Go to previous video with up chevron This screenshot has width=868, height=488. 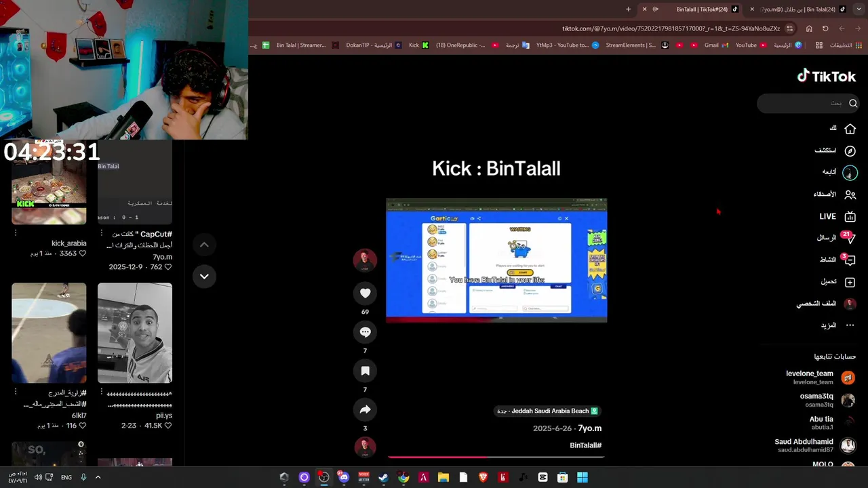[204, 245]
